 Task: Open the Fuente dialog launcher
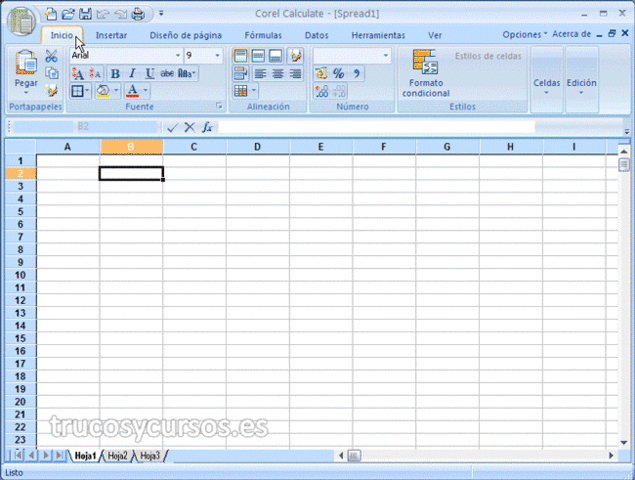(219, 106)
